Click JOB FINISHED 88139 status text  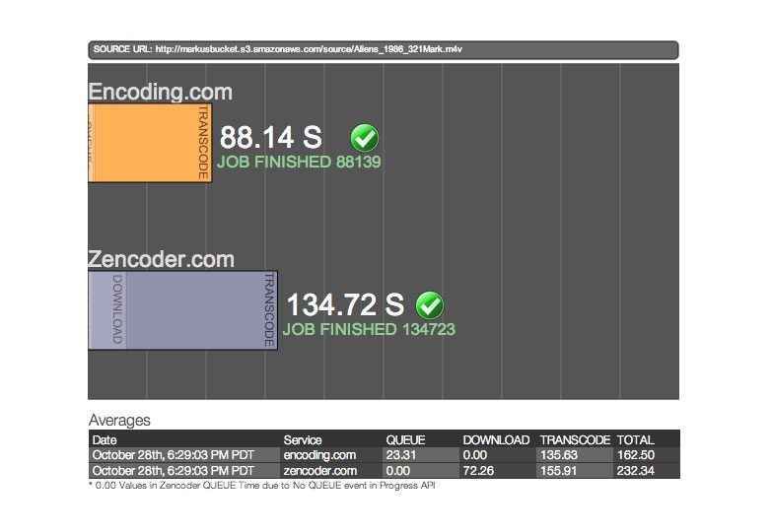(299, 163)
